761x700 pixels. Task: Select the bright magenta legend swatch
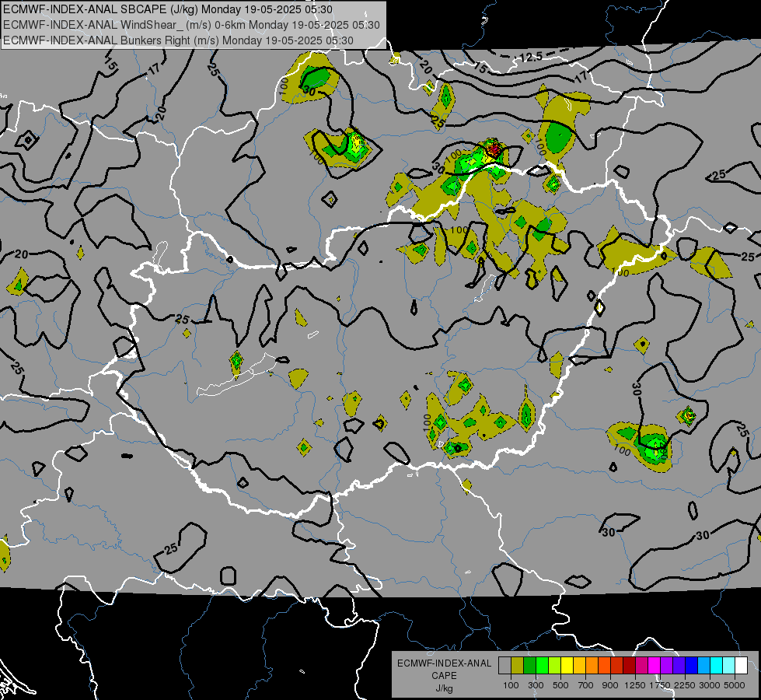click(655, 666)
